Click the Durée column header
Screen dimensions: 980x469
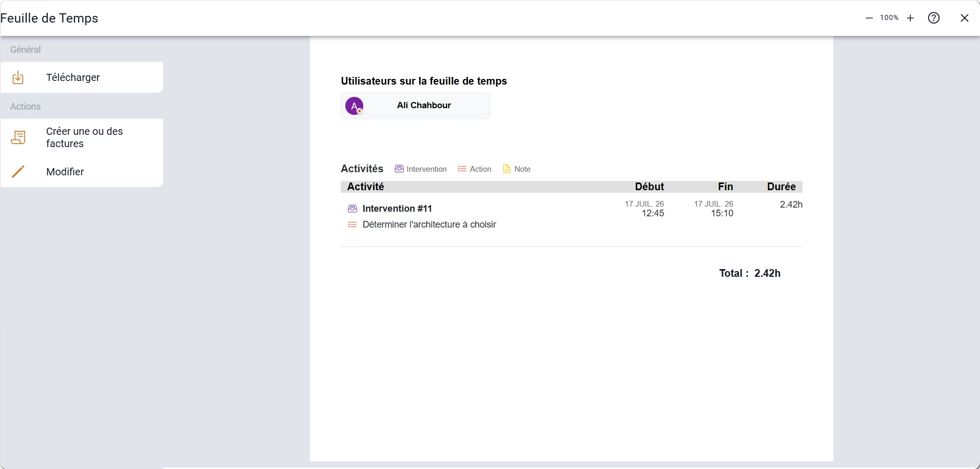pyautogui.click(x=781, y=187)
